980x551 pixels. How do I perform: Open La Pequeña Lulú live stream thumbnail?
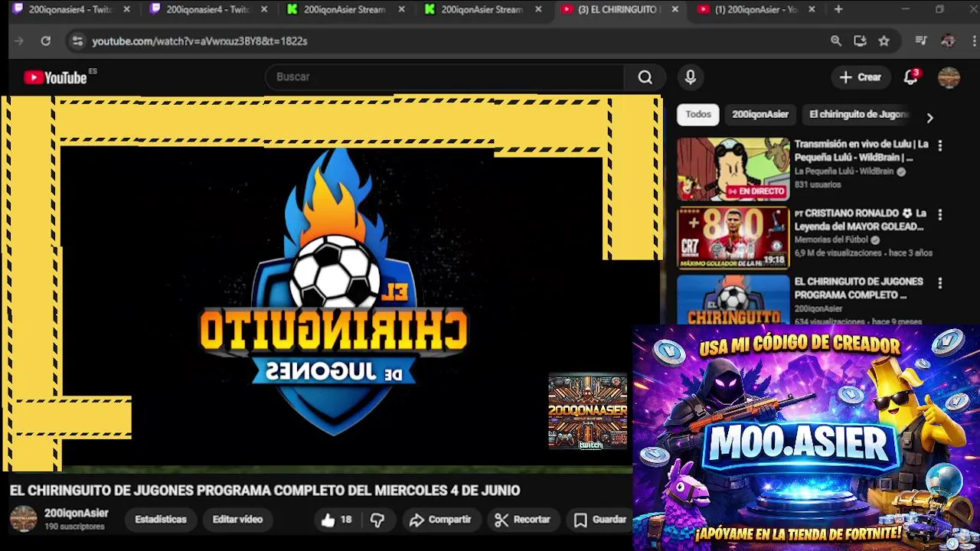pos(733,169)
